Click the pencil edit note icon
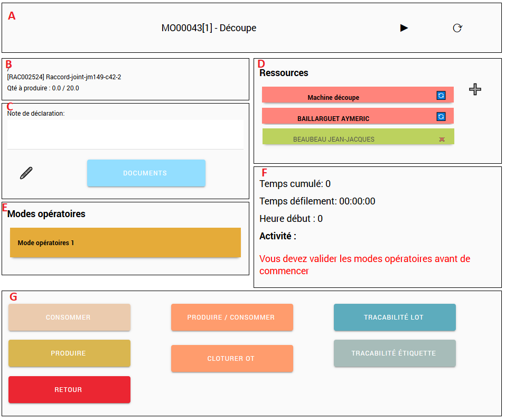505x420 pixels. [26, 173]
